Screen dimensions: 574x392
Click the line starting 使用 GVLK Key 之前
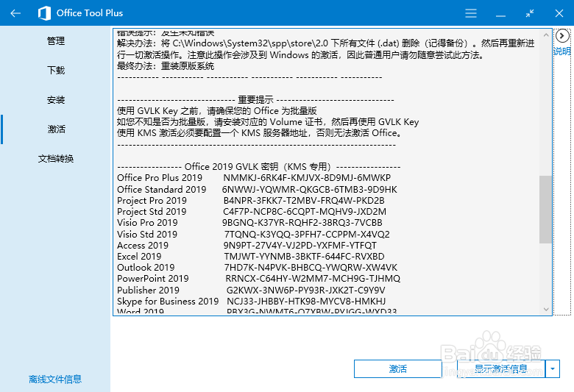tap(216, 111)
